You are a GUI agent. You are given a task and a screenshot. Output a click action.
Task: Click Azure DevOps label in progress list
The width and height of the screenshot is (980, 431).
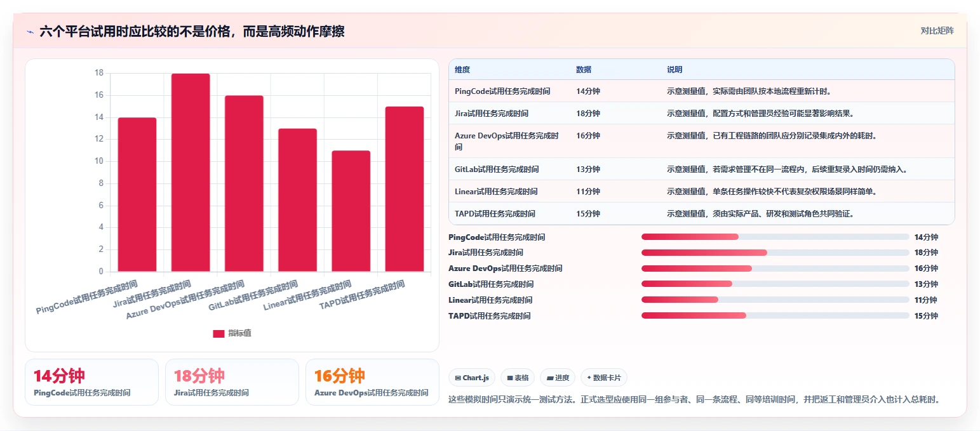(506, 269)
